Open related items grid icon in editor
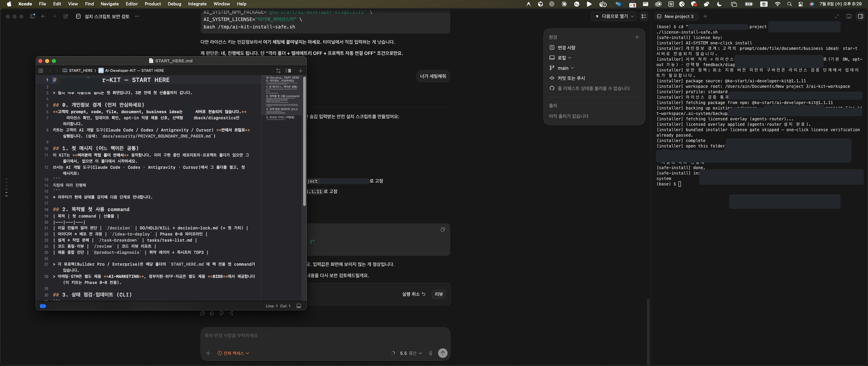The image size is (868, 366). pos(41,70)
